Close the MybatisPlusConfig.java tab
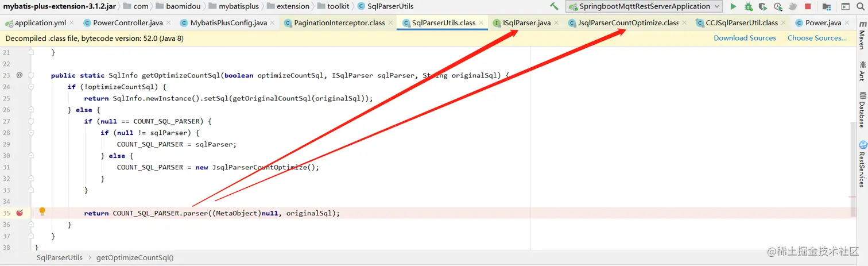The height and width of the screenshot is (266, 868). click(272, 23)
